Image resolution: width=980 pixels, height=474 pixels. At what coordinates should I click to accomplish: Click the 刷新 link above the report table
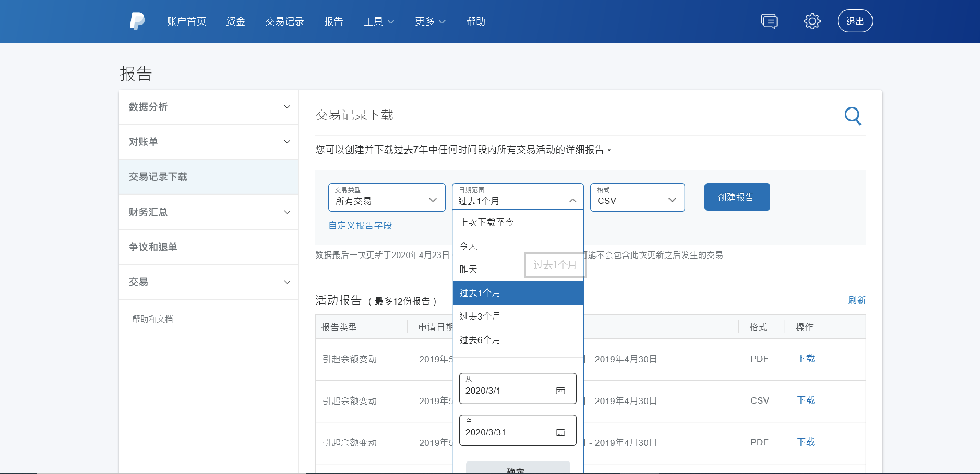(857, 300)
